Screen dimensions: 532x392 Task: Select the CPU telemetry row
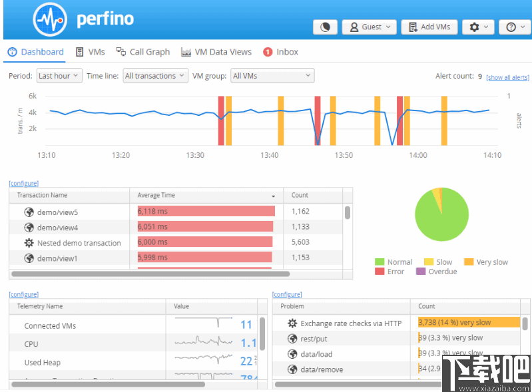point(133,343)
